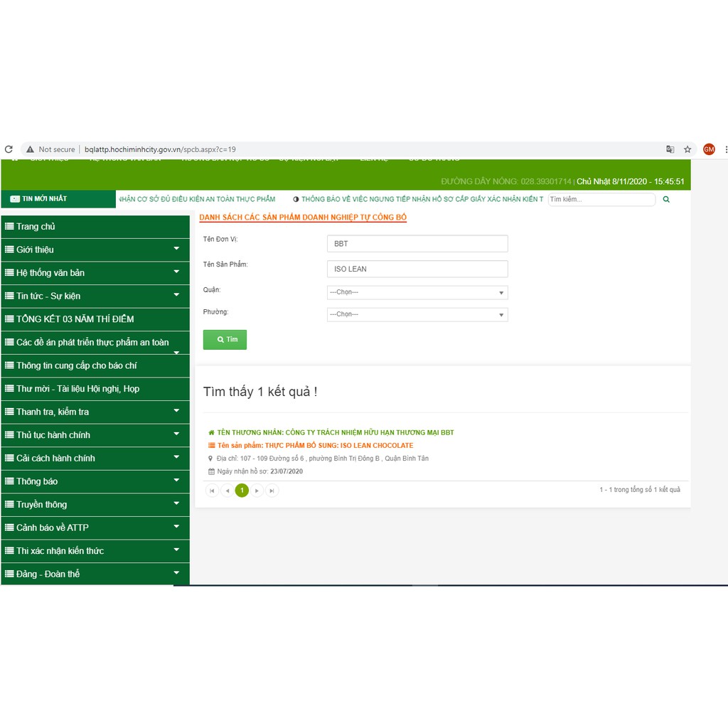Click the browser reload icon
The height and width of the screenshot is (728, 728).
click(9, 149)
